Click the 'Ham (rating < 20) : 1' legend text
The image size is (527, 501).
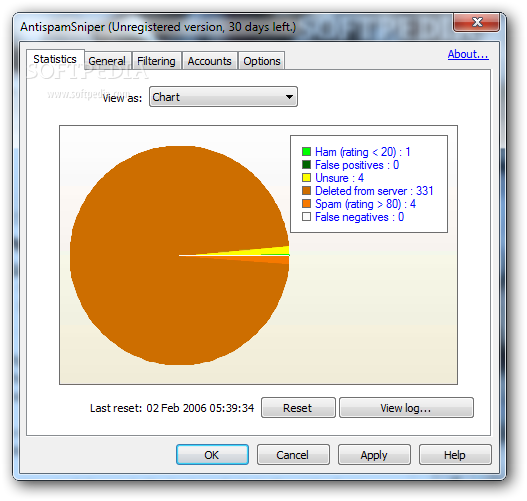(363, 152)
